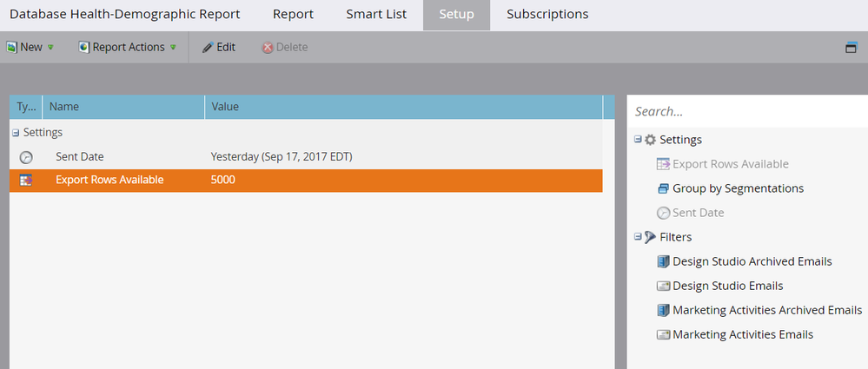The image size is (868, 369).
Task: Select the Setup tab
Action: click(x=456, y=15)
